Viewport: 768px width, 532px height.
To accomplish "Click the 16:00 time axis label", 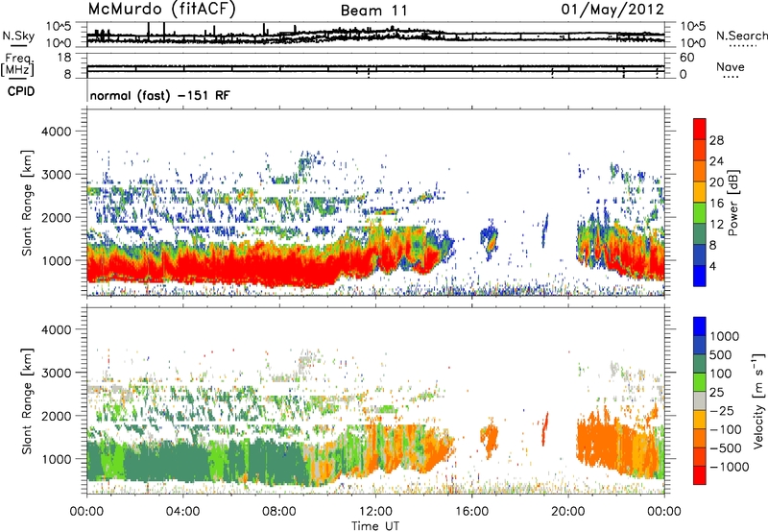I will click(x=471, y=512).
